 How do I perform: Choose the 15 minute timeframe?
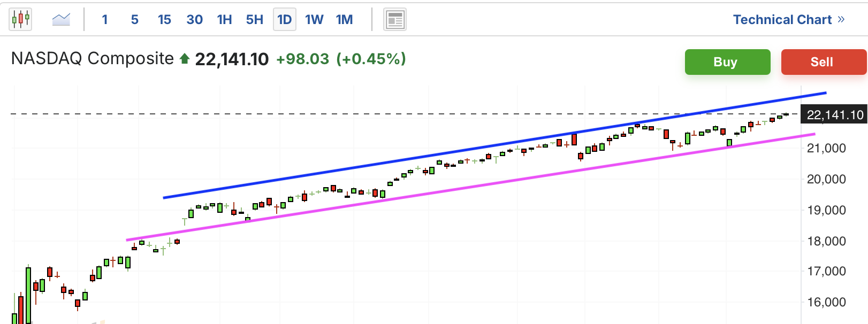tap(164, 20)
